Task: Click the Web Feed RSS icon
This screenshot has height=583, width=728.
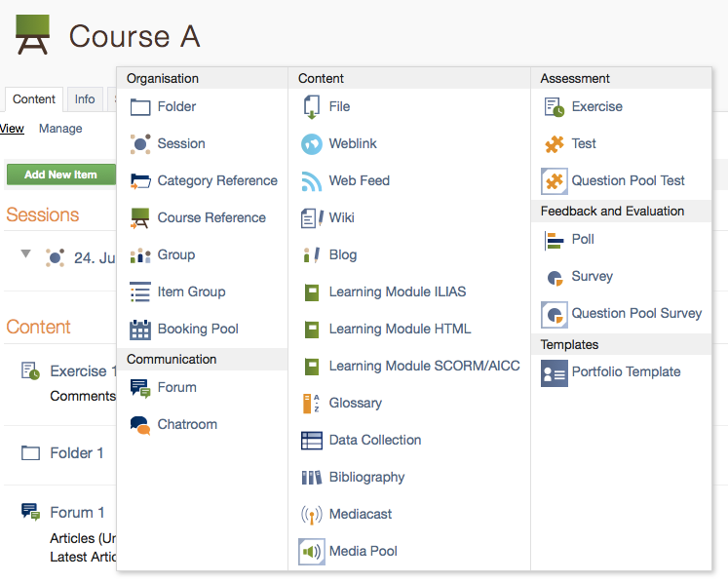Action: tap(311, 181)
